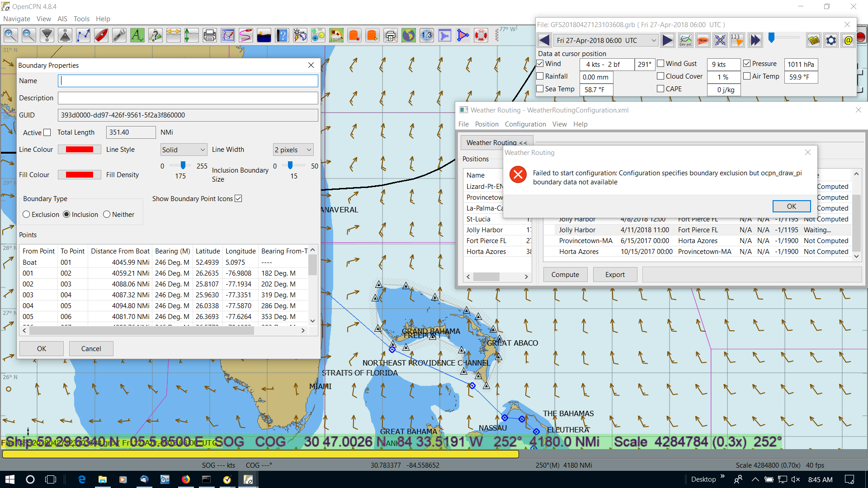Screen dimensions: 868x488
Task: Select the Neither boundary type radio
Action: 107,214
